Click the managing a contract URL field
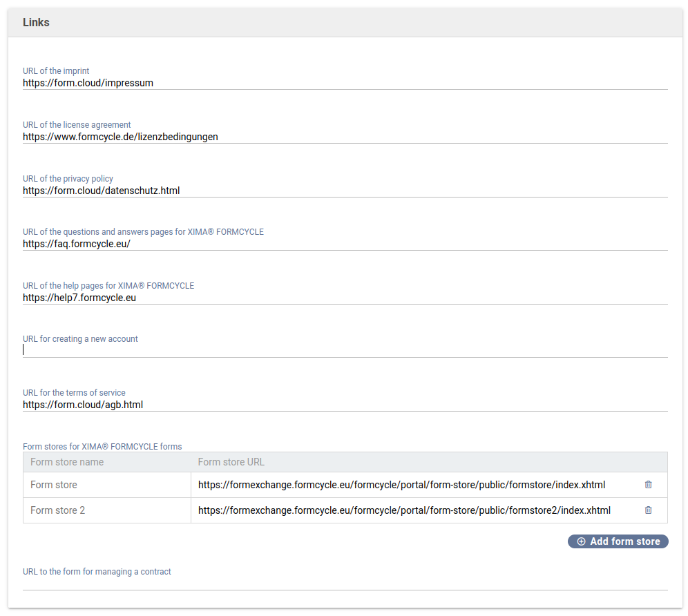The image size is (688, 616). pos(344,582)
